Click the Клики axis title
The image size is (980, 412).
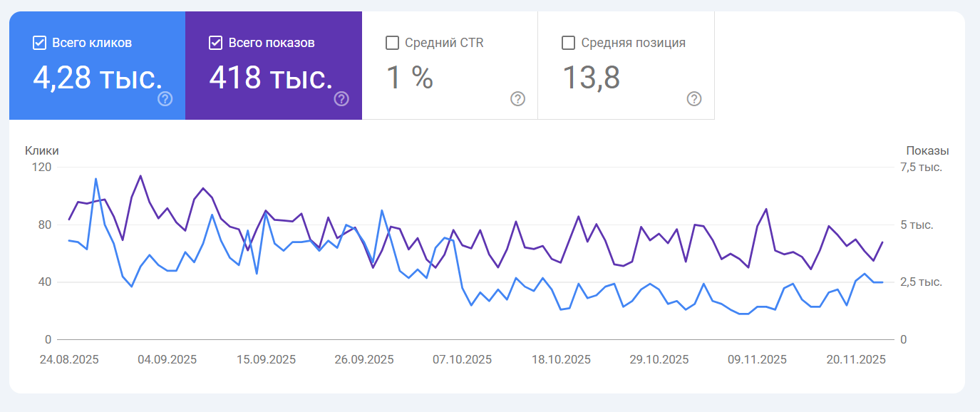point(42,150)
